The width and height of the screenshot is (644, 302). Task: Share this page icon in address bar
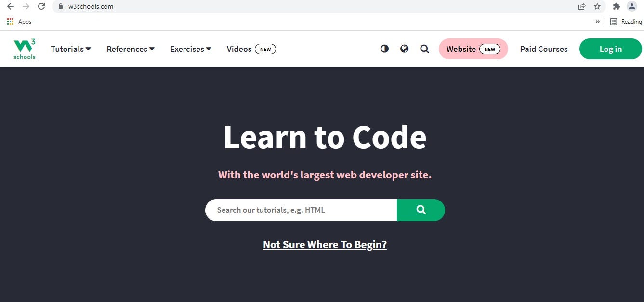pos(582,6)
